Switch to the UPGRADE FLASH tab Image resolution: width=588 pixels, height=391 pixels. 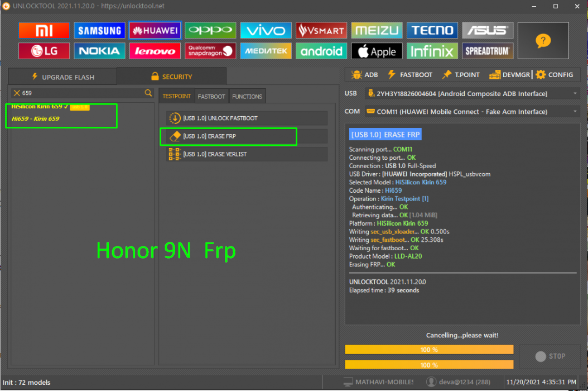pyautogui.click(x=62, y=77)
